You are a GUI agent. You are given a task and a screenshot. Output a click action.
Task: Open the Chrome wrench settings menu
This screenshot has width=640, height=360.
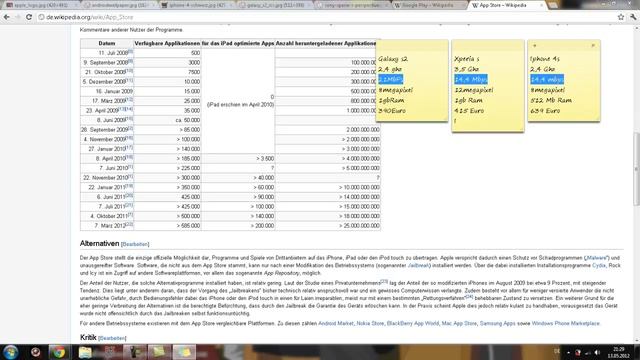pos(633,17)
